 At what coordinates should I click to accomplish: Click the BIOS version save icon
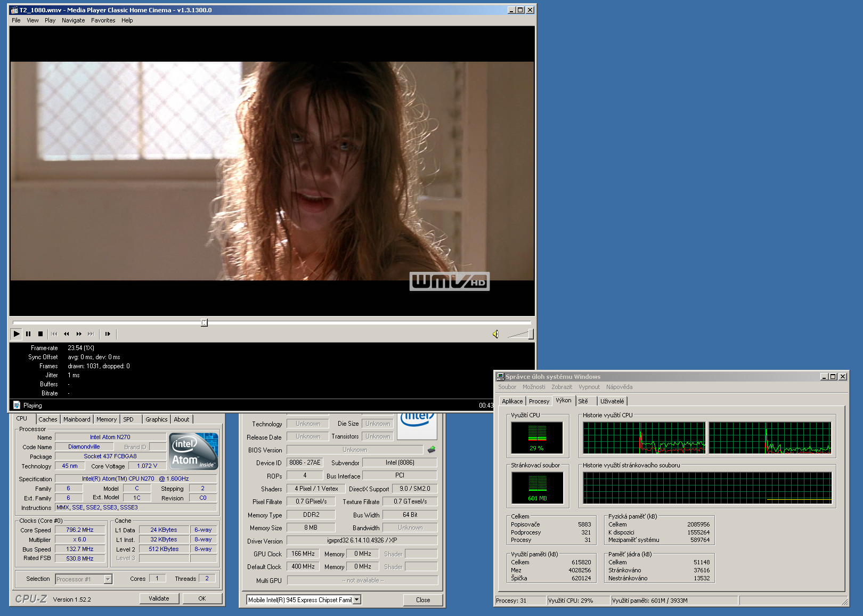pos(431,450)
